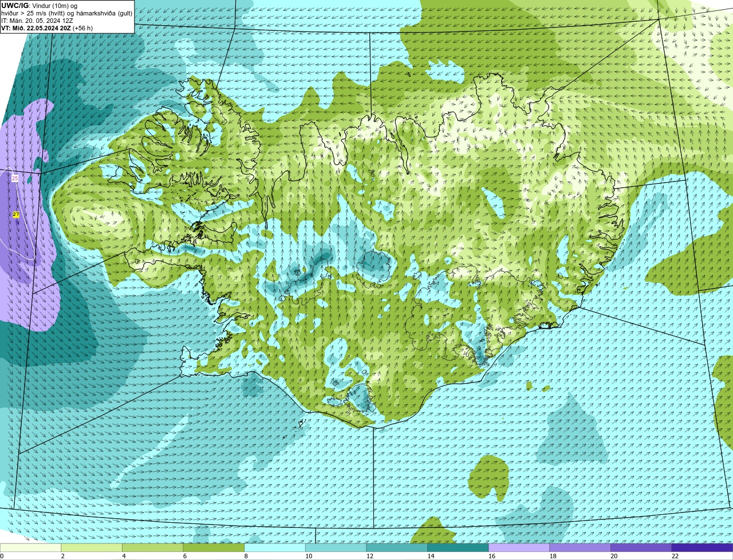733x560 pixels.
Task: Click the '0' tick label on the scale
Action: 2,556
